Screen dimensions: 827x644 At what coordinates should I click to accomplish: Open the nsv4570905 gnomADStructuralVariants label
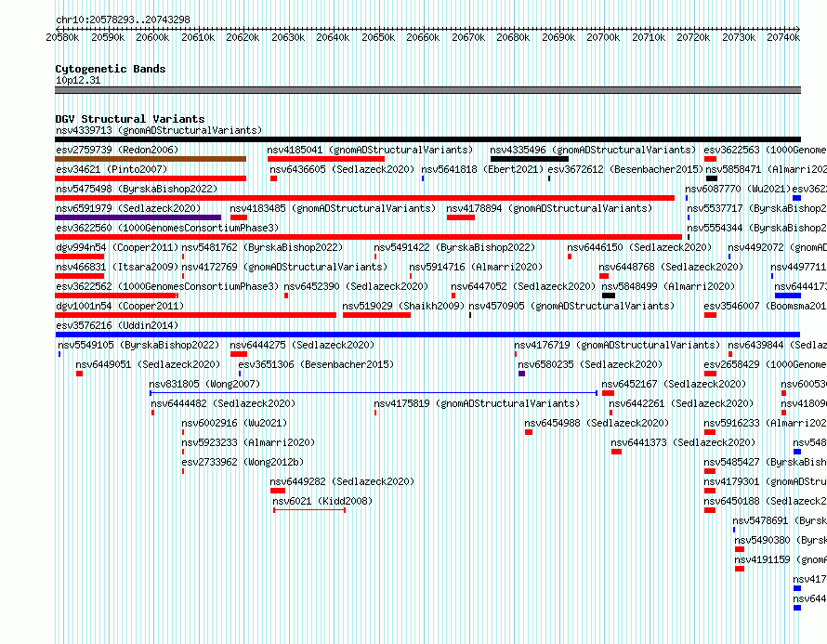coord(571,306)
